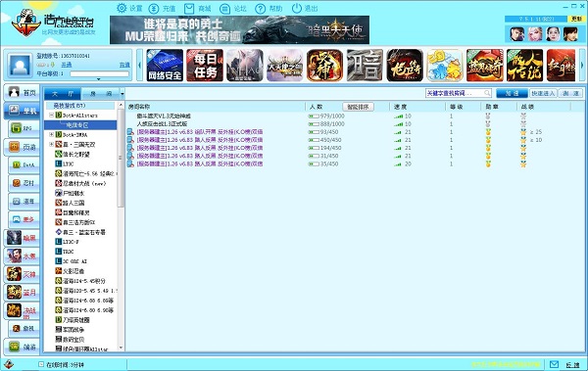588x371 pixels.
Task: Toggle the 在线时间 checkbox in status bar
Action: 41,364
